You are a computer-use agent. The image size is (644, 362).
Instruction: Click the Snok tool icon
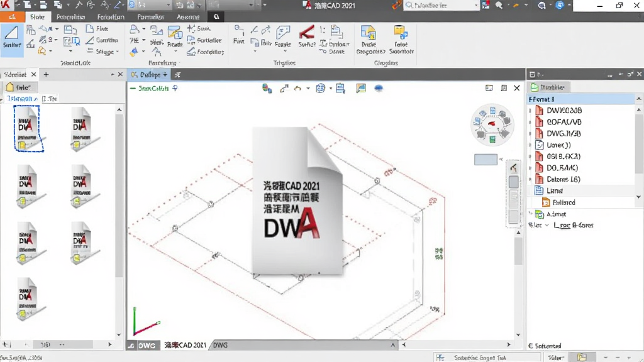(199, 28)
